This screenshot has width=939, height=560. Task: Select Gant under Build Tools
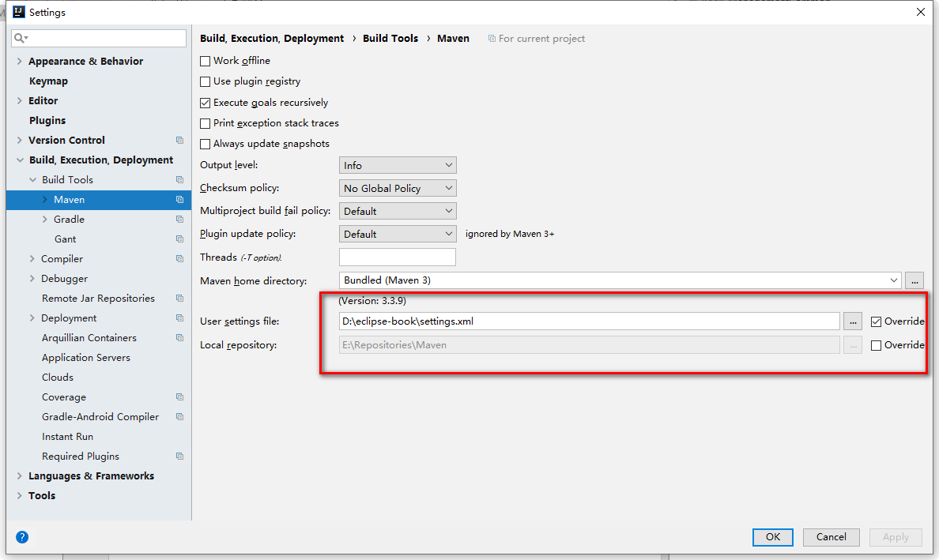tap(66, 239)
